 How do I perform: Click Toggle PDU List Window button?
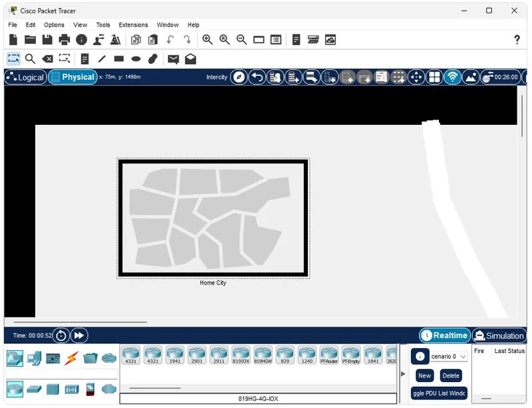[x=439, y=393]
